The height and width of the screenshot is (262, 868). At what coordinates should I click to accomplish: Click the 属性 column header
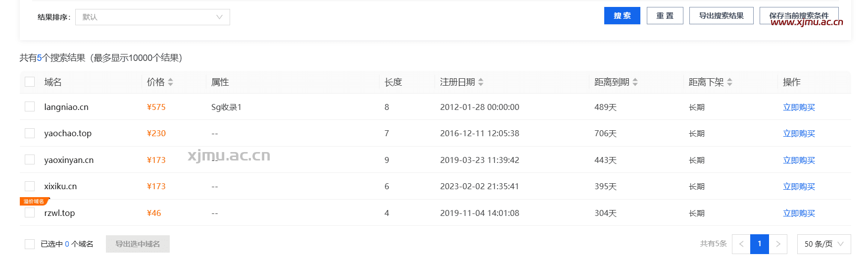220,82
